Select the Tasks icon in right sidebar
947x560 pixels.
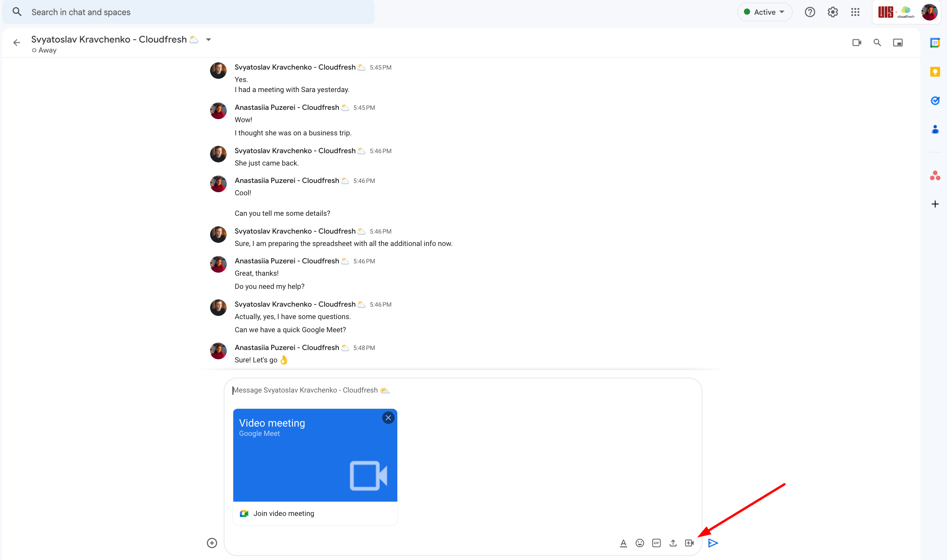tap(934, 101)
